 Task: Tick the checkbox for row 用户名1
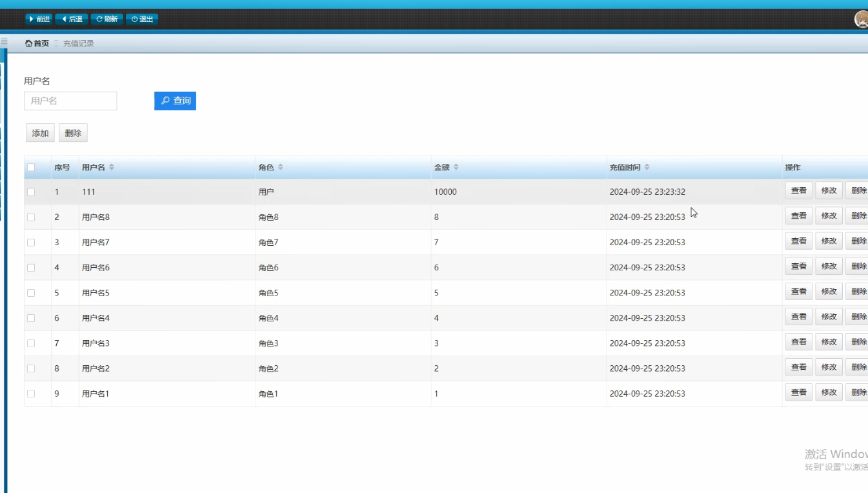pyautogui.click(x=31, y=393)
